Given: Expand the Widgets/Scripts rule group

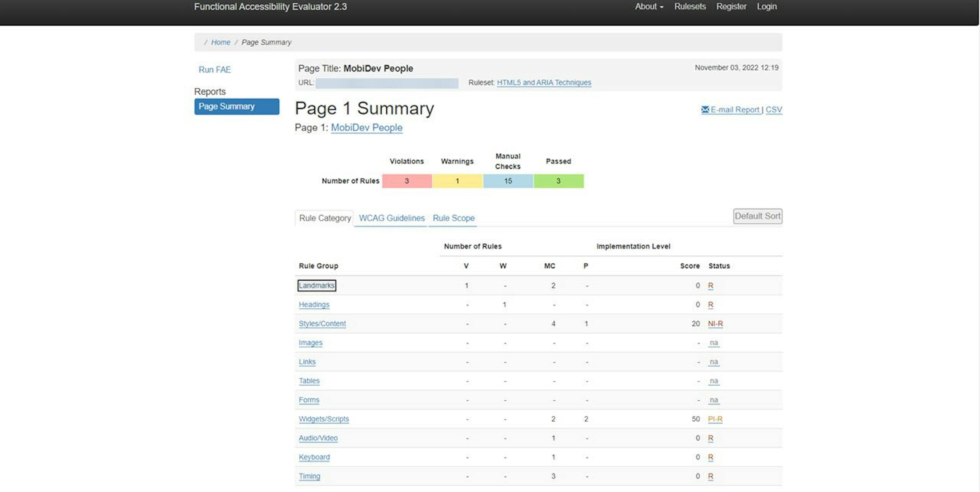Looking at the screenshot, I should click(323, 419).
